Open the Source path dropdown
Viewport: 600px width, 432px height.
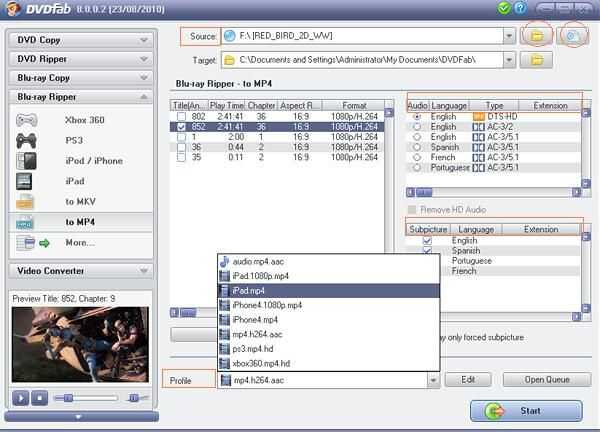point(509,36)
